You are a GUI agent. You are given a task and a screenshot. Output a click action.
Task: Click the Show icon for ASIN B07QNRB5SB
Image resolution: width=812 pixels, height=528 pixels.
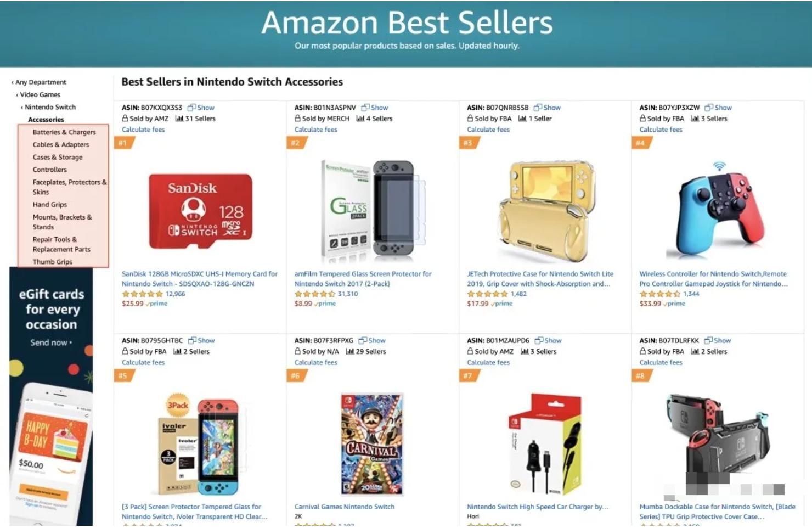point(538,108)
